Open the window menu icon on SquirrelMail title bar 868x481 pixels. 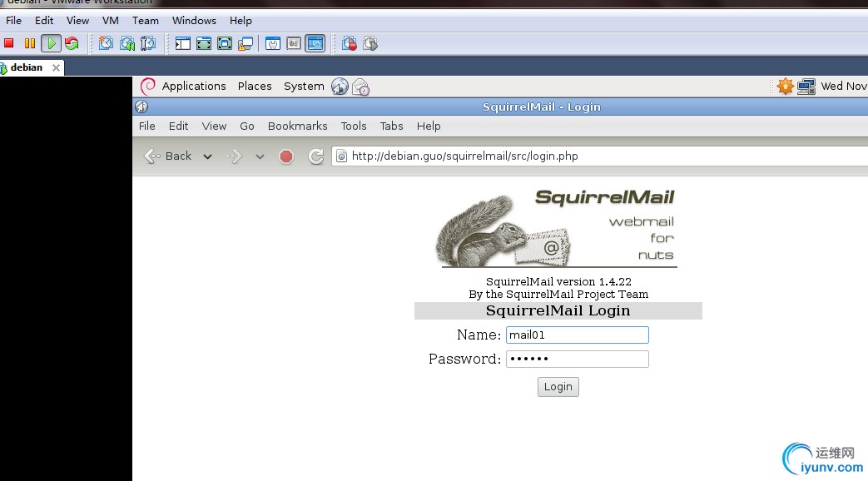coord(141,107)
